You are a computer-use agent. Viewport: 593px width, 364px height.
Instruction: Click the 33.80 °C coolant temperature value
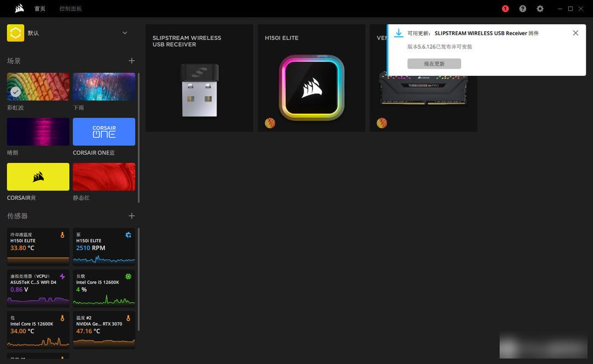tap(23, 248)
